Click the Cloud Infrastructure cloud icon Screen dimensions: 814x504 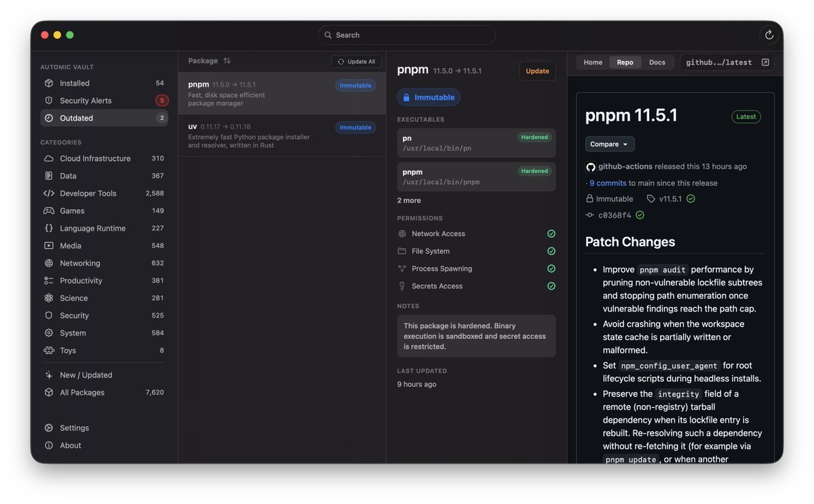tap(49, 159)
